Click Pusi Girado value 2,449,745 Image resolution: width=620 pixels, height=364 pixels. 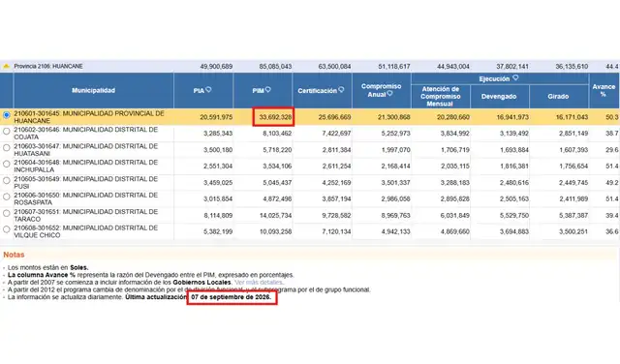(573, 183)
